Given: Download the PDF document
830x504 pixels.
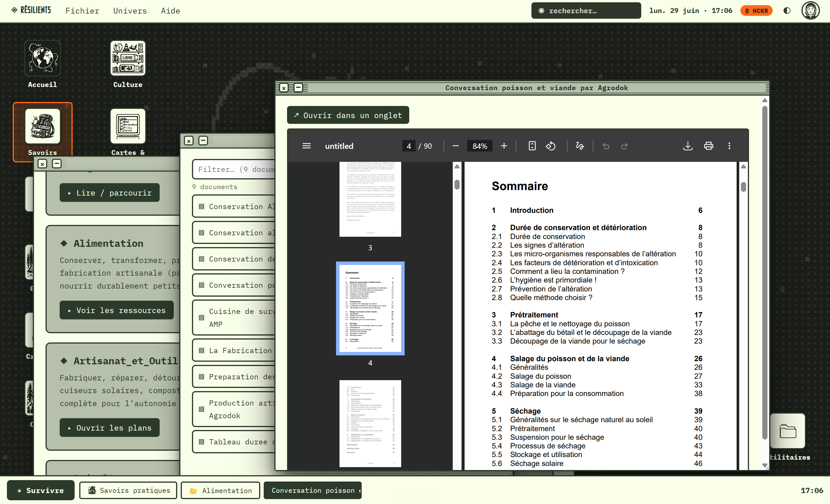Looking at the screenshot, I should [x=688, y=146].
